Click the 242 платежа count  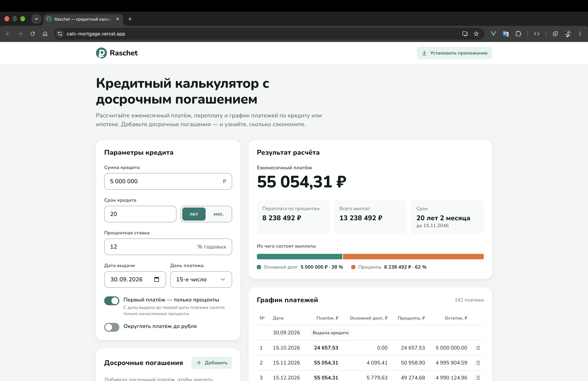[x=469, y=300]
